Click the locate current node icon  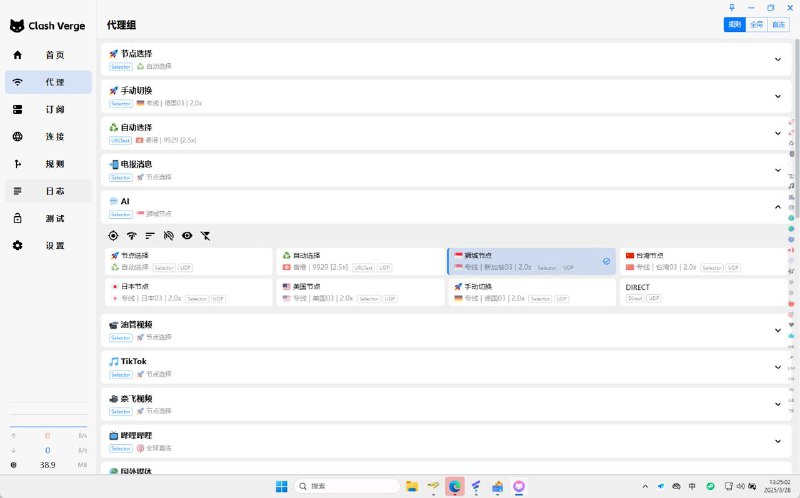coord(113,236)
